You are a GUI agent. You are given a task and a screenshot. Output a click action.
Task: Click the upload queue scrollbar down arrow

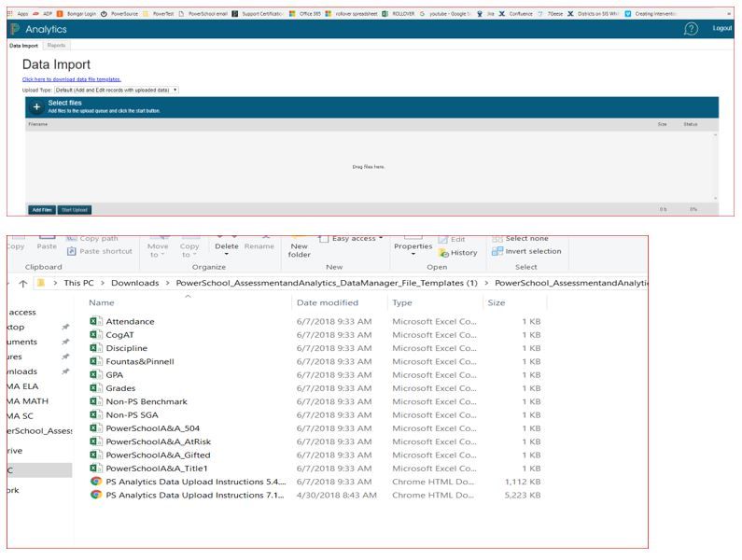coord(715,199)
